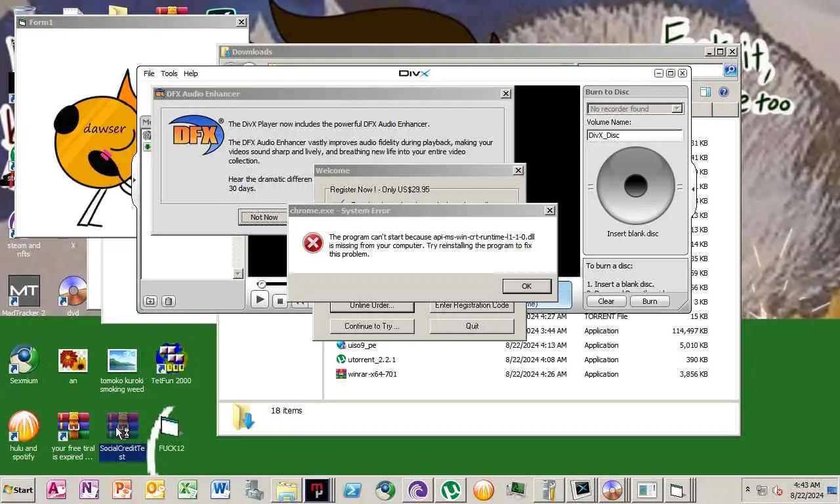Select the FUCK12 desktop file icon

click(171, 432)
